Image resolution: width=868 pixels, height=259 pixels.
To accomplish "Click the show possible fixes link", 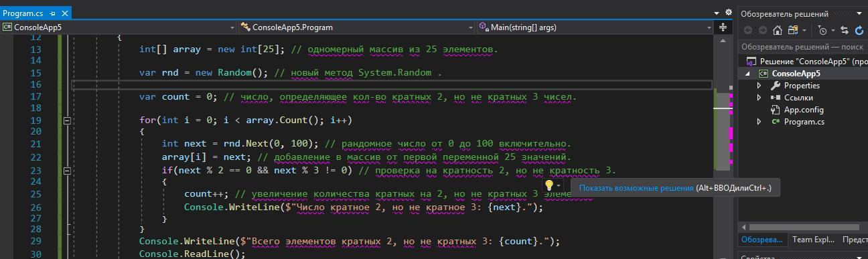I will click(636, 188).
